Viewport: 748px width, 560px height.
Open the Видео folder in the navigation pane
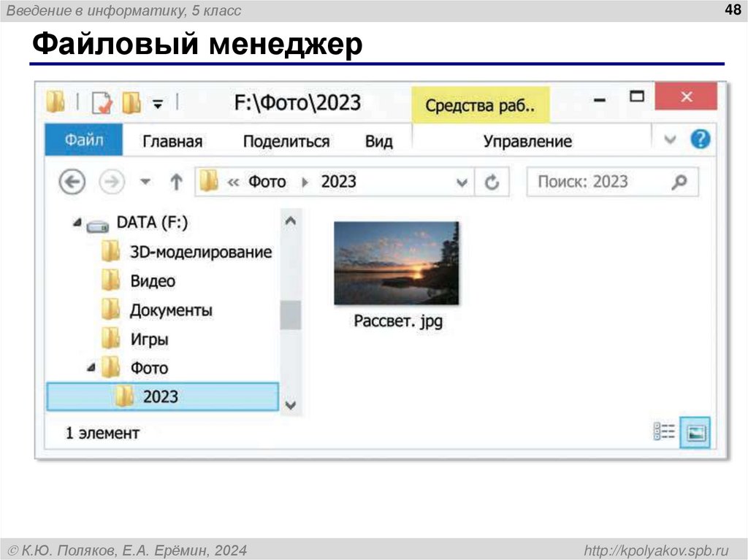[x=153, y=280]
